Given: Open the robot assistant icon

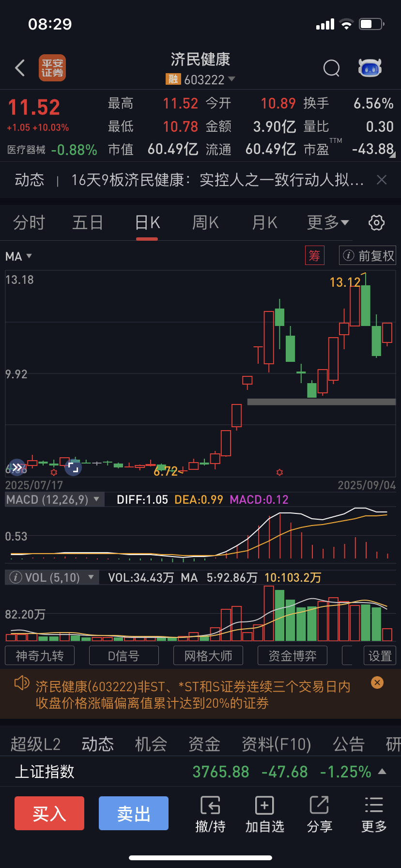Looking at the screenshot, I should click(370, 68).
